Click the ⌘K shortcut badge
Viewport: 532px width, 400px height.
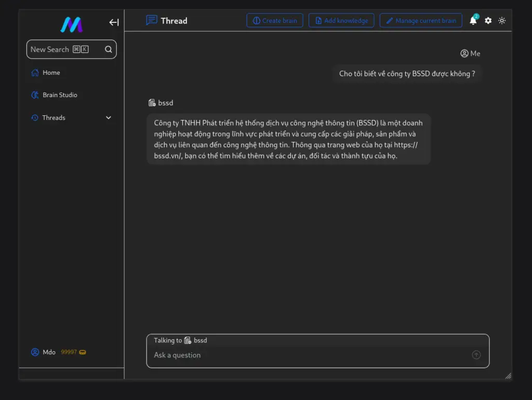click(81, 49)
